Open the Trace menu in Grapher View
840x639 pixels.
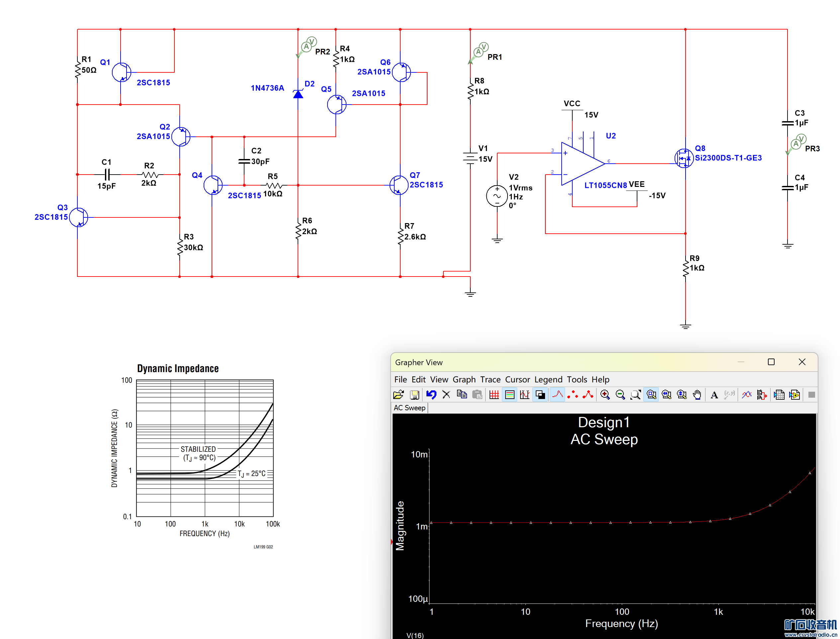pos(490,379)
